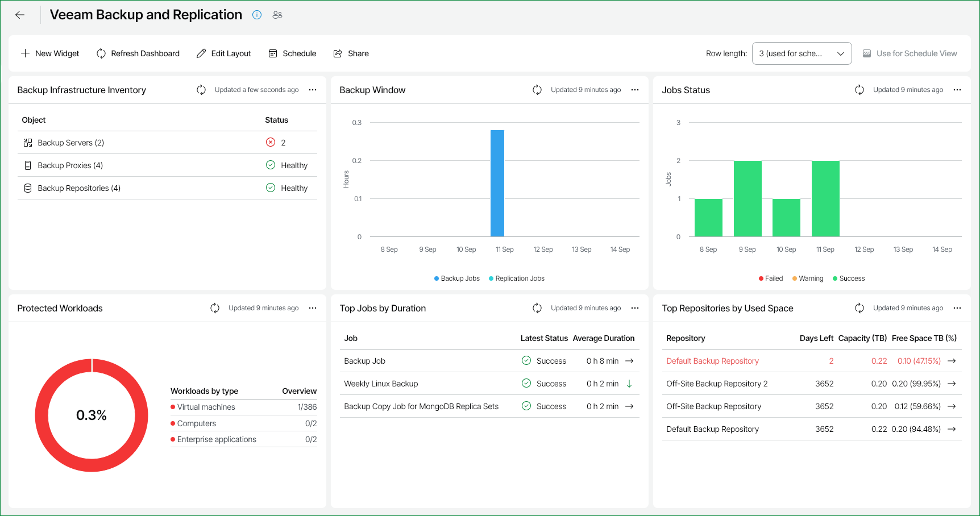The width and height of the screenshot is (980, 516).
Task: Open the Row length dropdown
Action: point(802,53)
